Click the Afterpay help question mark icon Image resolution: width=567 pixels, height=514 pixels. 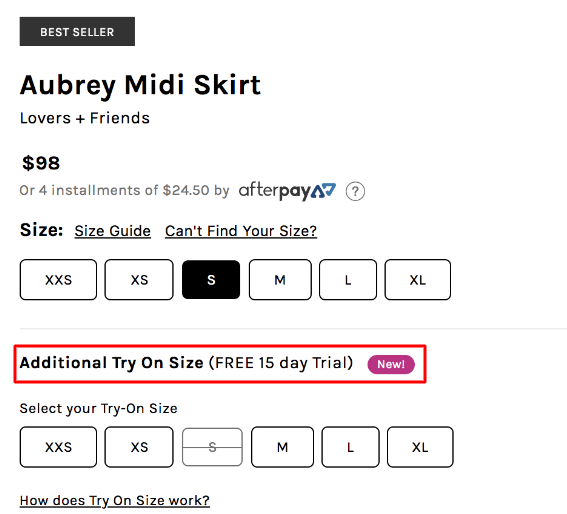pyautogui.click(x=355, y=191)
